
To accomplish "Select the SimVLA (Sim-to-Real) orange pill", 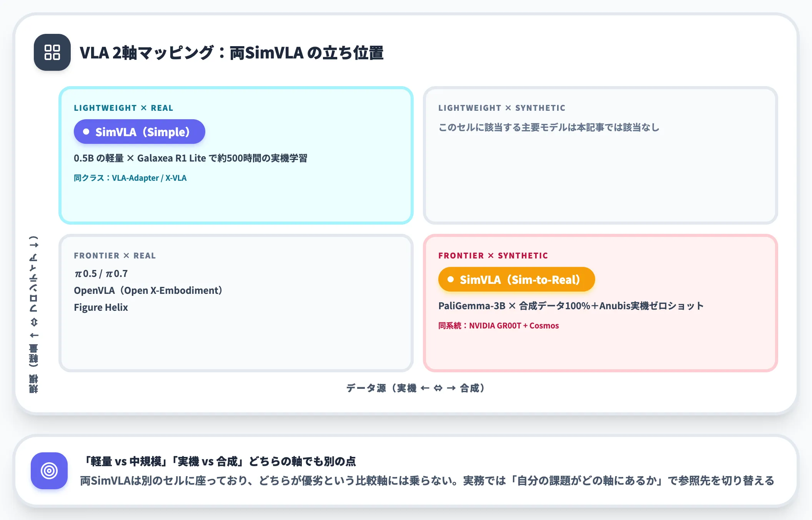I will [516, 279].
